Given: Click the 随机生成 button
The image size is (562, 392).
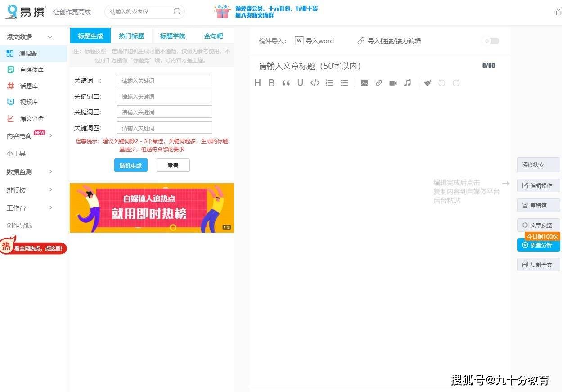Looking at the screenshot, I should (x=130, y=166).
